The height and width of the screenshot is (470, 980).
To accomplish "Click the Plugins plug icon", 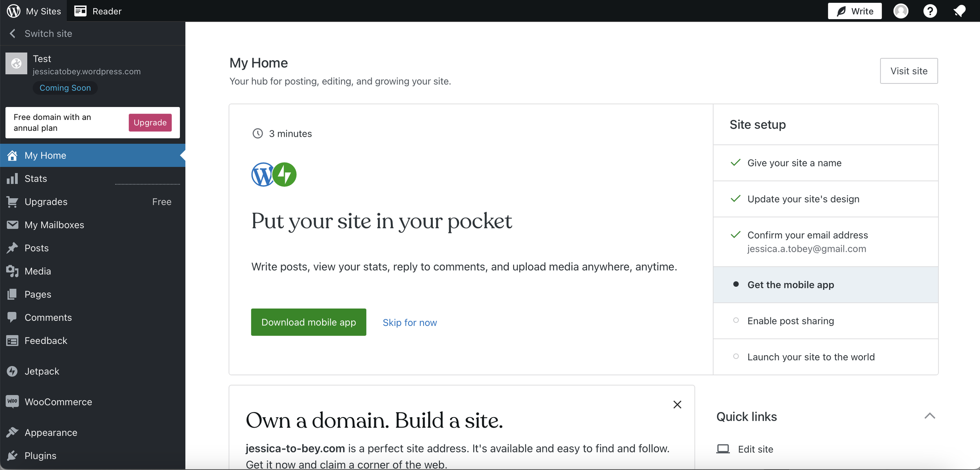I will click(x=12, y=456).
